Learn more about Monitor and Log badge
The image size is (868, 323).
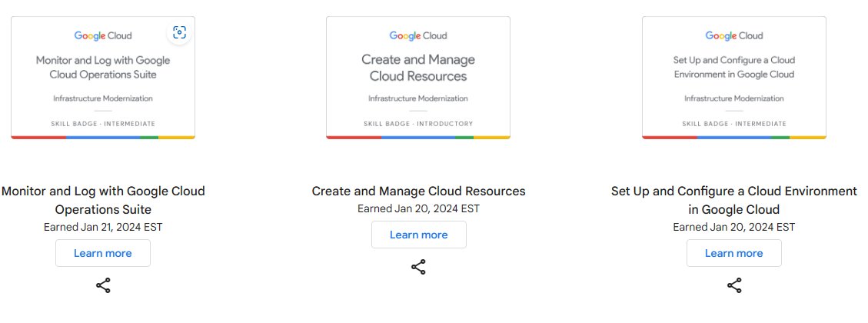[103, 253]
